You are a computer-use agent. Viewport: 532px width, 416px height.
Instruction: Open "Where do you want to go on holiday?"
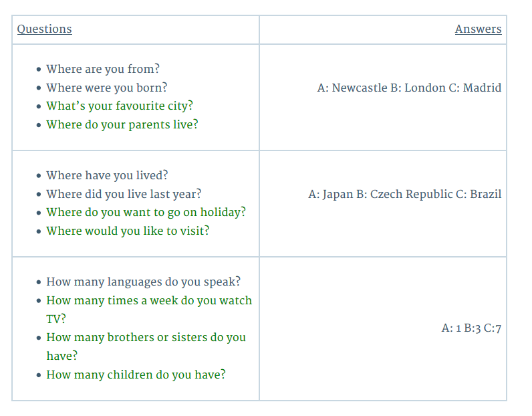tap(146, 212)
